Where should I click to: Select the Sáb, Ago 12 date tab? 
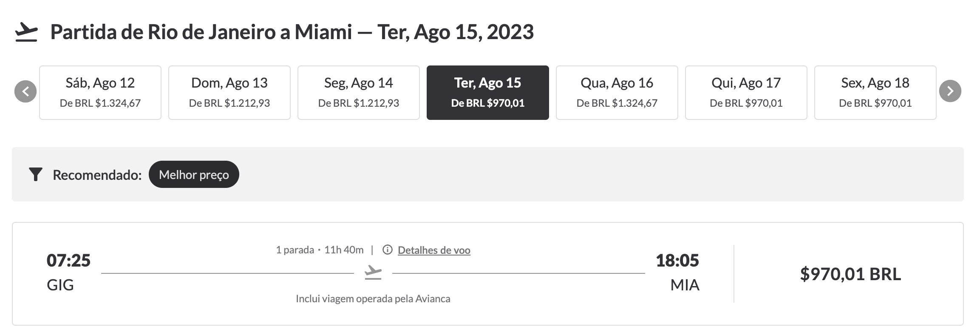click(x=100, y=93)
